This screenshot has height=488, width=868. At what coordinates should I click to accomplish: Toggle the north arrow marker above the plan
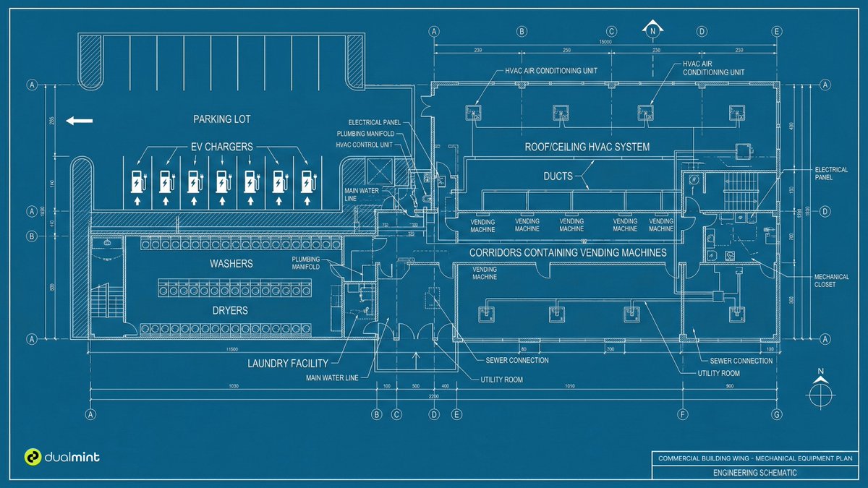coord(654,29)
